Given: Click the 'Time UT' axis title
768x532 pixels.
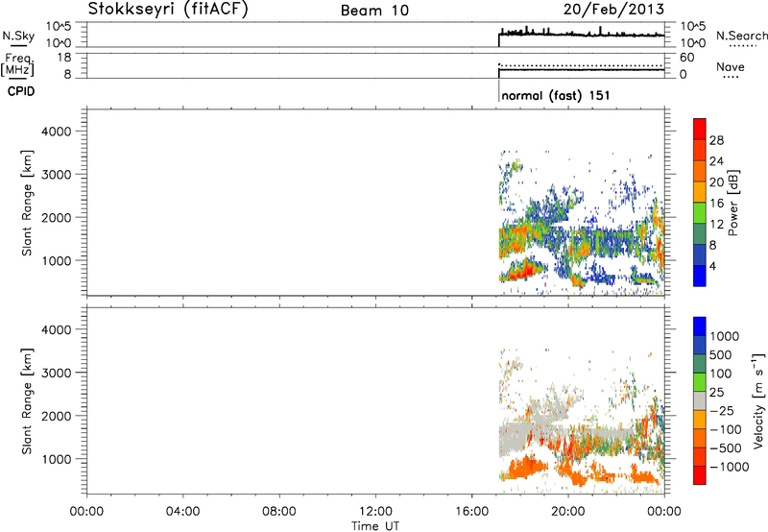Looking at the screenshot, I should coord(375,526).
